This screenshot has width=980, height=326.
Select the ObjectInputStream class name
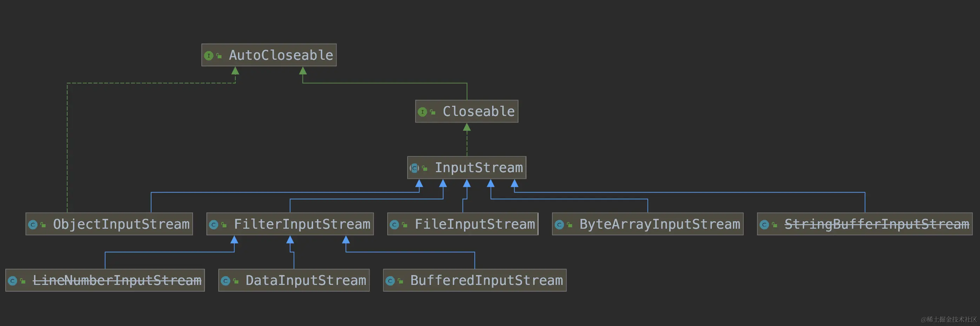coord(121,224)
